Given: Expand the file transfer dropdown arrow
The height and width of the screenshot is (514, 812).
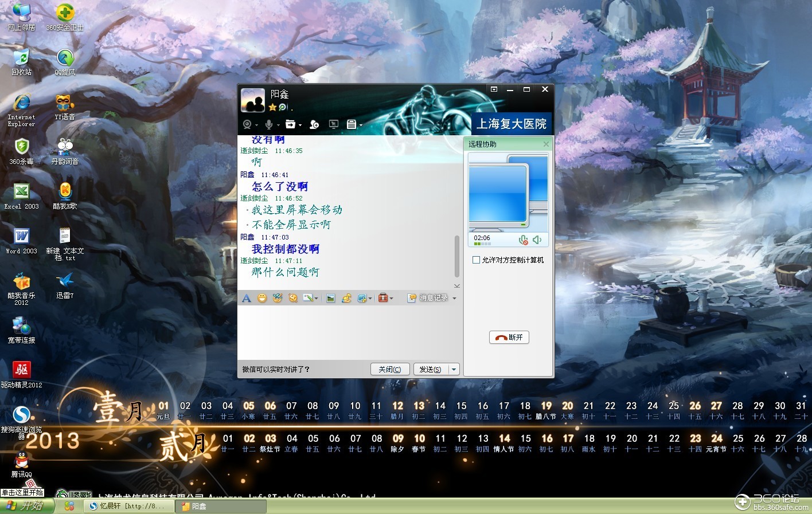Looking at the screenshot, I should pos(300,125).
